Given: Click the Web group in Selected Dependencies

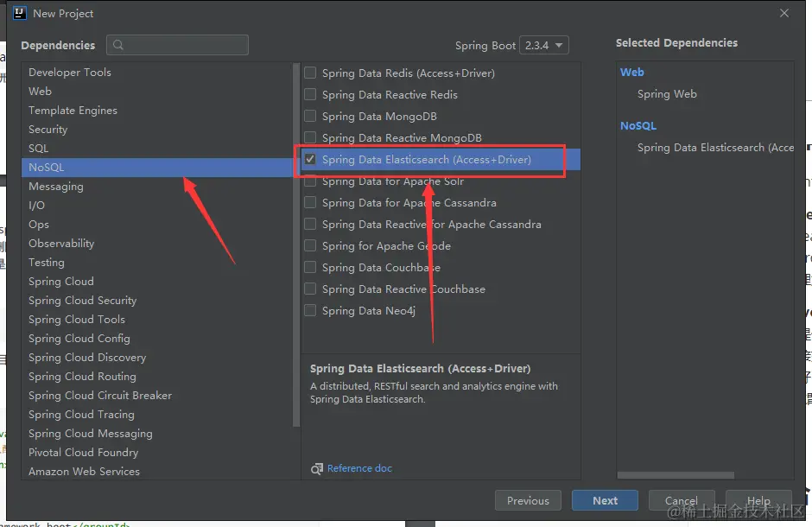Looking at the screenshot, I should click(x=631, y=73).
